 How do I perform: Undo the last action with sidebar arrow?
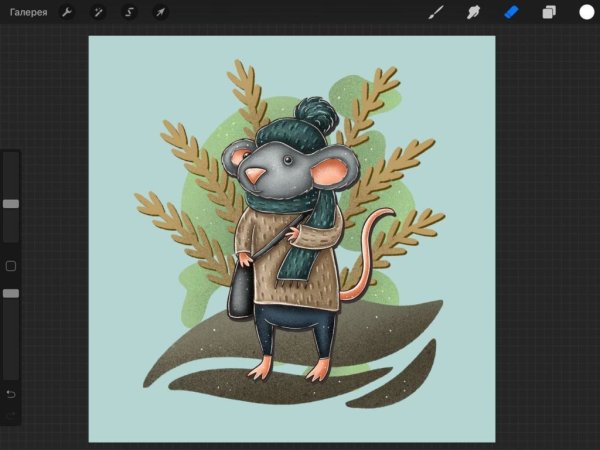[x=11, y=393]
